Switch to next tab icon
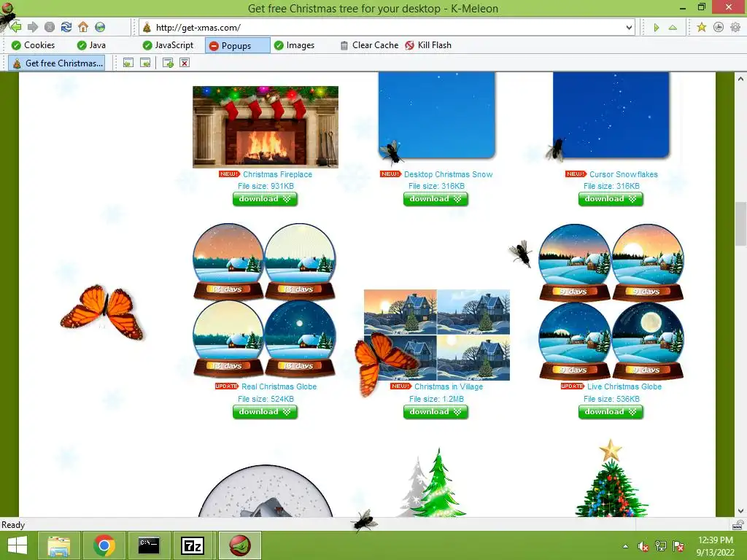The height and width of the screenshot is (560, 747). [145, 63]
